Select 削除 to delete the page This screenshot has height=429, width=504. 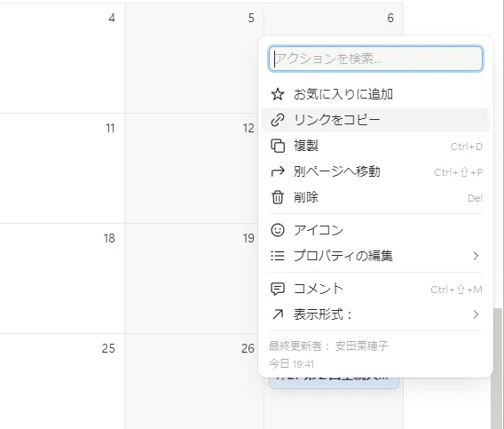coord(375,197)
